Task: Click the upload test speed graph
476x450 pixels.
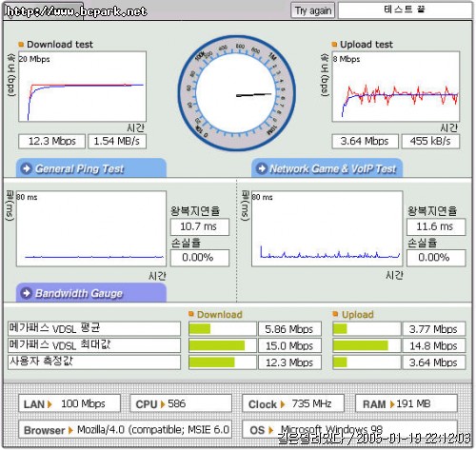Action: point(396,87)
